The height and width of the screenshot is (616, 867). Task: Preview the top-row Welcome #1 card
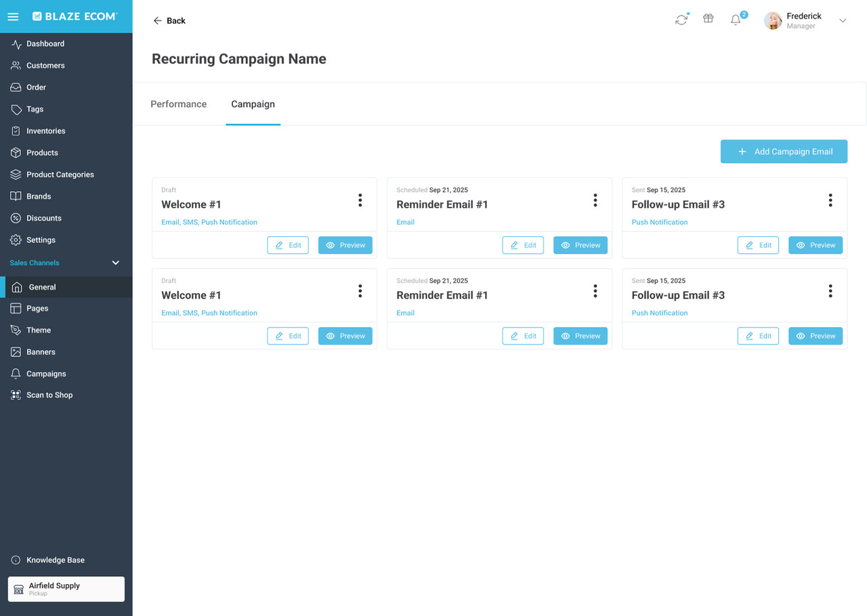coord(345,245)
